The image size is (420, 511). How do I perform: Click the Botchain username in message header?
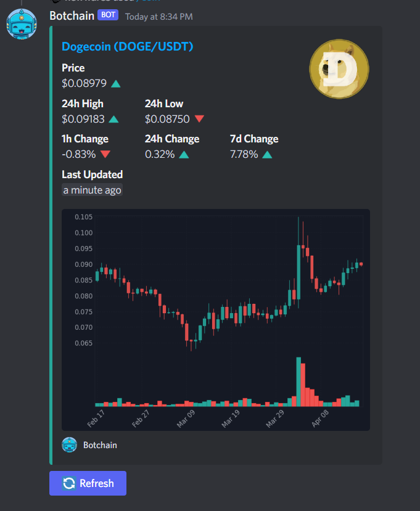[x=72, y=15]
